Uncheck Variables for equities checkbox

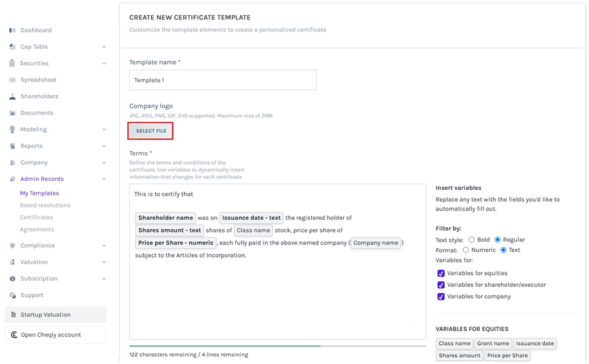441,273
